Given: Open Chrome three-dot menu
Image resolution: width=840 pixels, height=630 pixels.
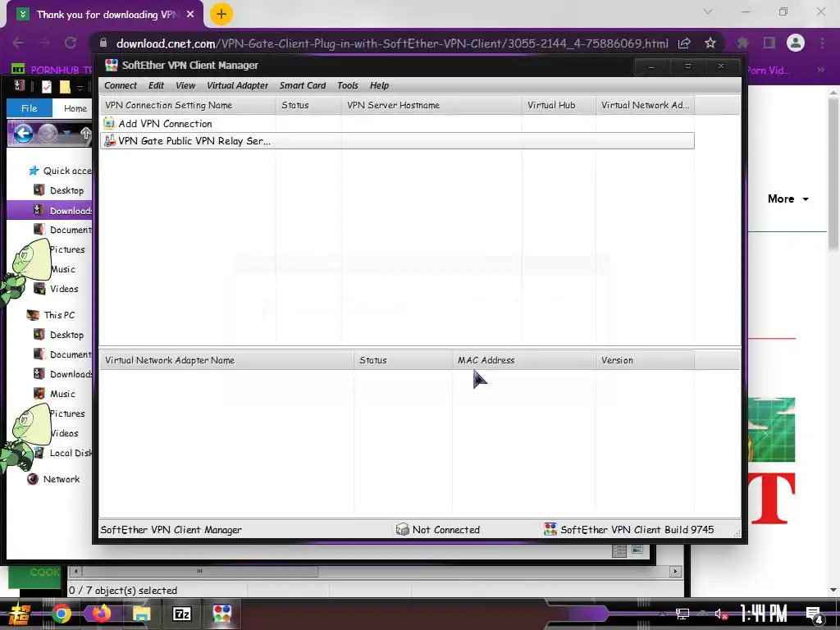Looking at the screenshot, I should click(822, 43).
